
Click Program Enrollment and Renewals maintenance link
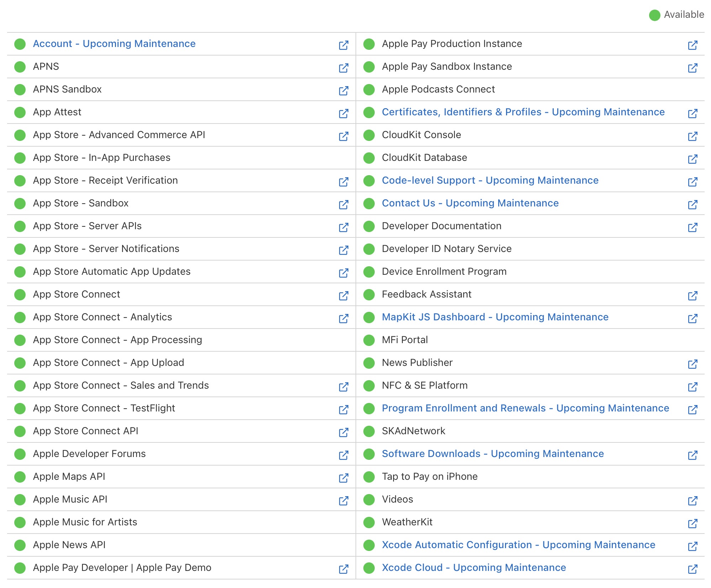525,408
